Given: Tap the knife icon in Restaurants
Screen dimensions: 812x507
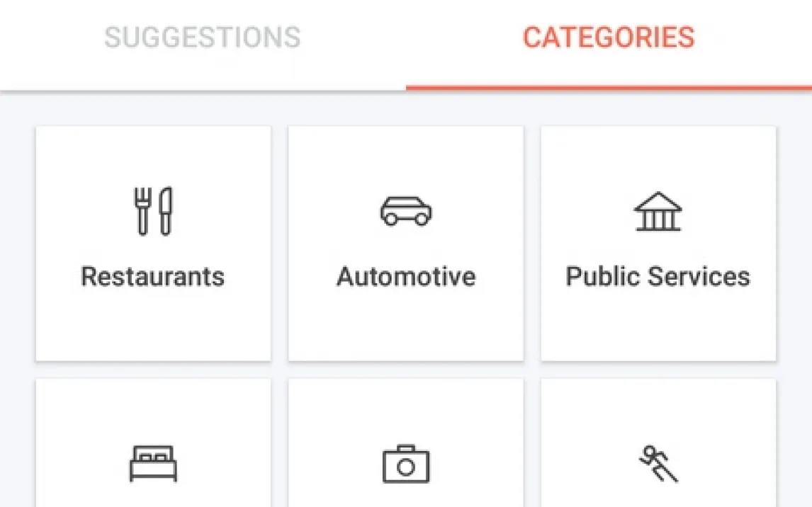Looking at the screenshot, I should click(165, 210).
